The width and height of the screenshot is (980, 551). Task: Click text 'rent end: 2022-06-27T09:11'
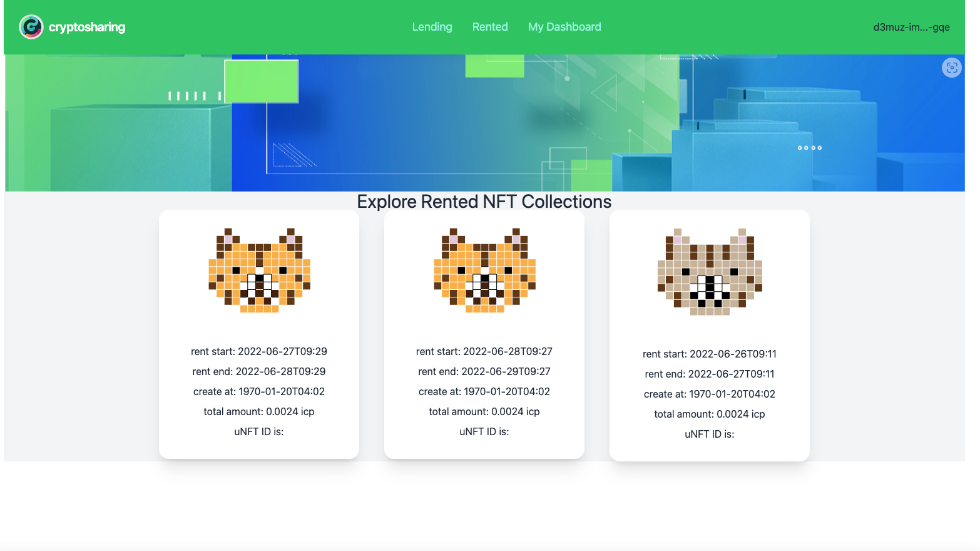pos(710,374)
